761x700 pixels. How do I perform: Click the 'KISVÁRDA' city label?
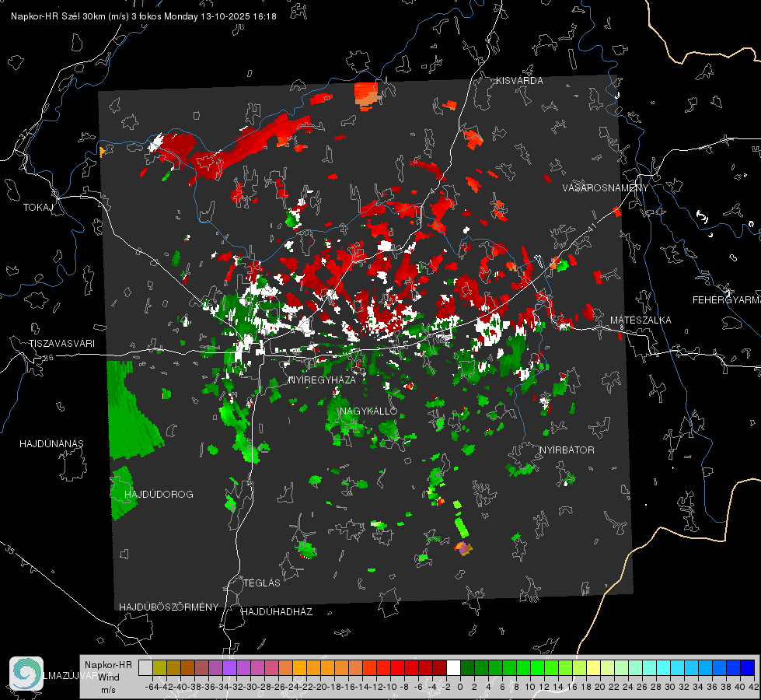click(x=519, y=81)
